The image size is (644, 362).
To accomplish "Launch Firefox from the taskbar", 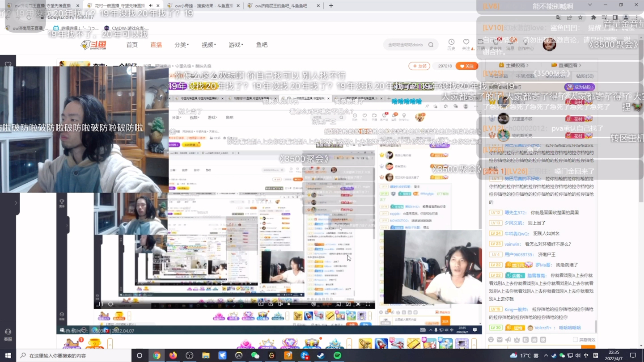I will [173, 356].
